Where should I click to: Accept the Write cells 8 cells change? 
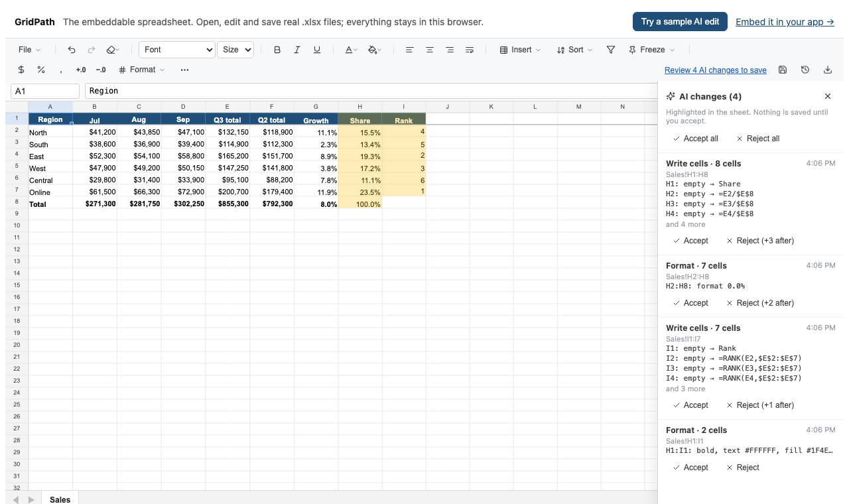(690, 241)
